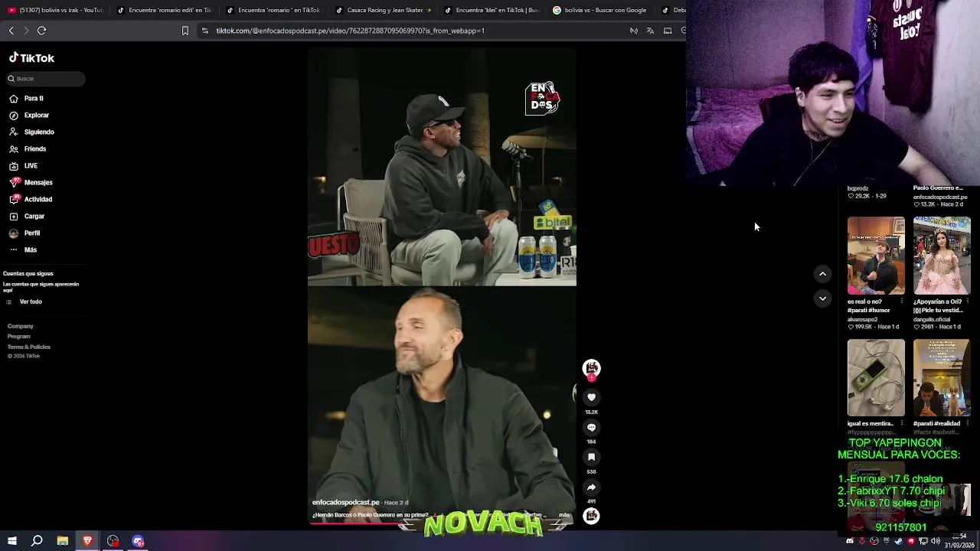Expand video caption with 'más'
Image resolution: width=980 pixels, height=551 pixels.
click(564, 515)
